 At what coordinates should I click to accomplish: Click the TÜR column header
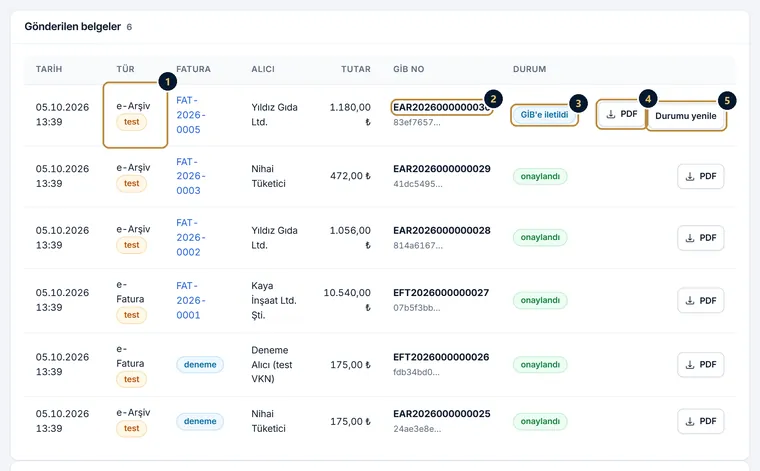tap(125, 69)
